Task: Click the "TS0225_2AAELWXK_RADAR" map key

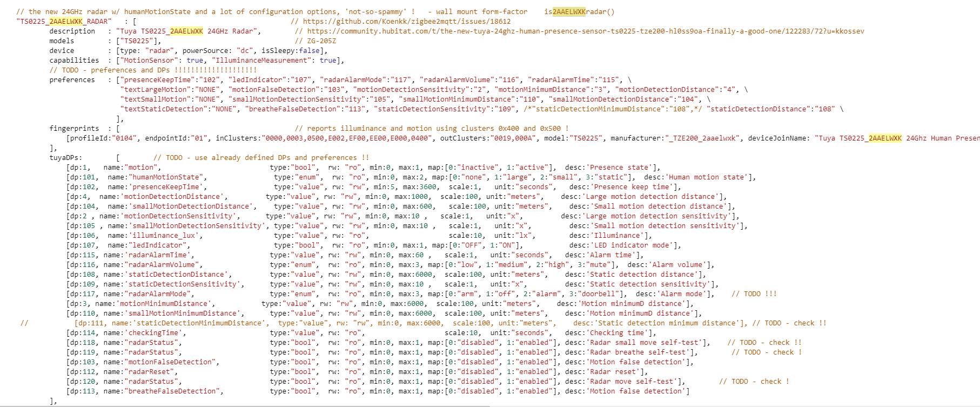Action: [x=64, y=22]
